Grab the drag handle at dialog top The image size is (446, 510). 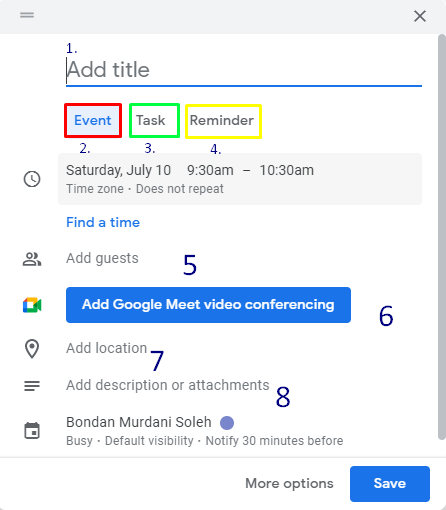27,15
